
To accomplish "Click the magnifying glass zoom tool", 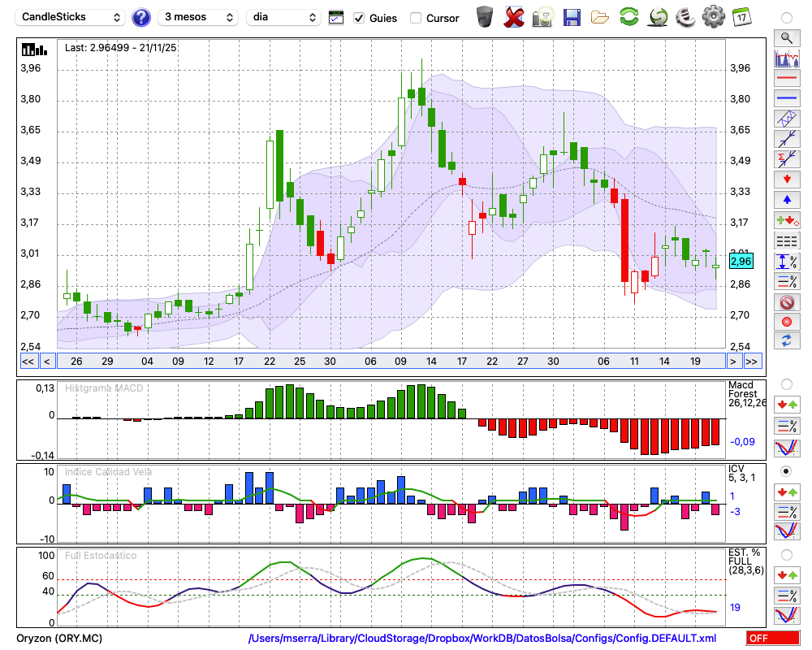I will coord(786,37).
